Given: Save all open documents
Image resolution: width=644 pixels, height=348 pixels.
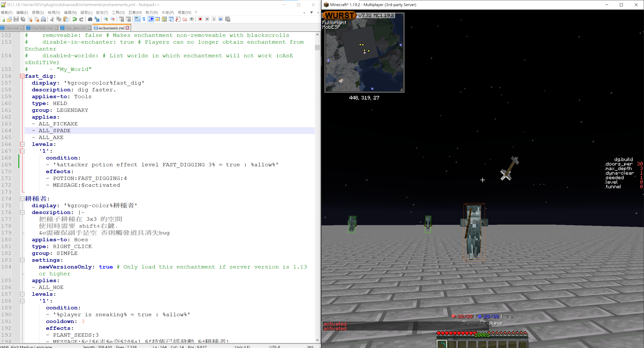Looking at the screenshot, I should click(x=23, y=19).
